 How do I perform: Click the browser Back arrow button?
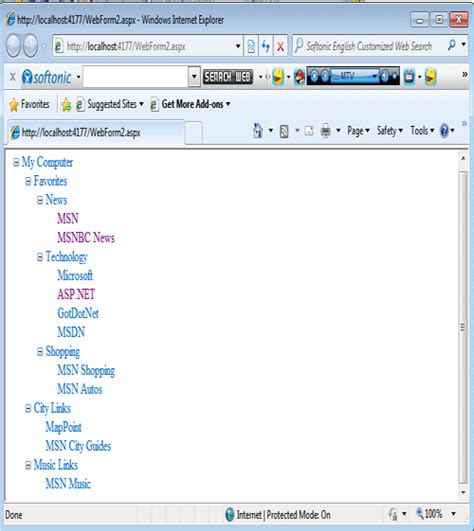[x=13, y=46]
